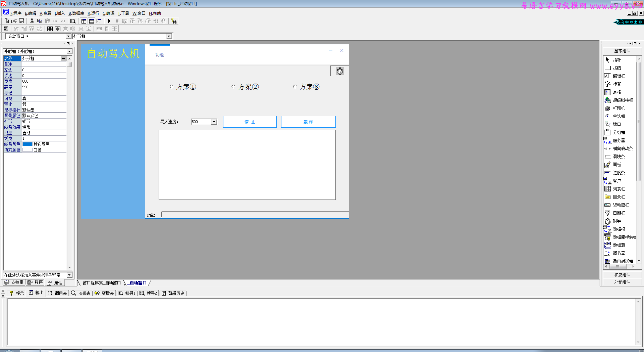Open the E.编辑 menu
Viewport: 644px width, 352px height.
coord(30,13)
